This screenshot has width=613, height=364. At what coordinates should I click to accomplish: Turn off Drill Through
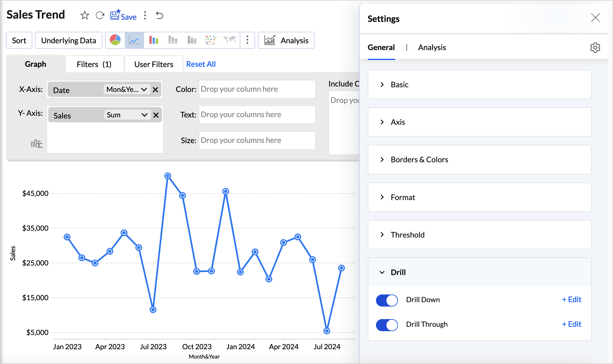[x=387, y=325]
